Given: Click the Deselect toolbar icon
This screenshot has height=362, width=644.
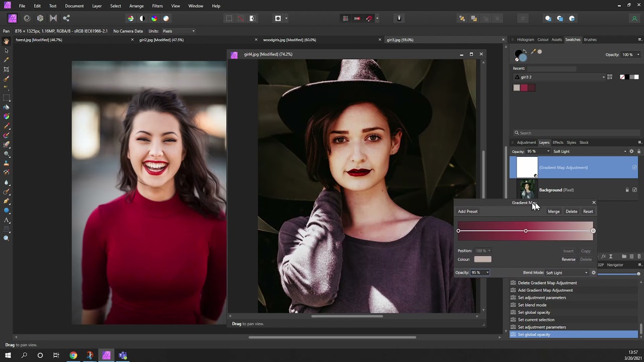Looking at the screenshot, I should pyautogui.click(x=240, y=19).
